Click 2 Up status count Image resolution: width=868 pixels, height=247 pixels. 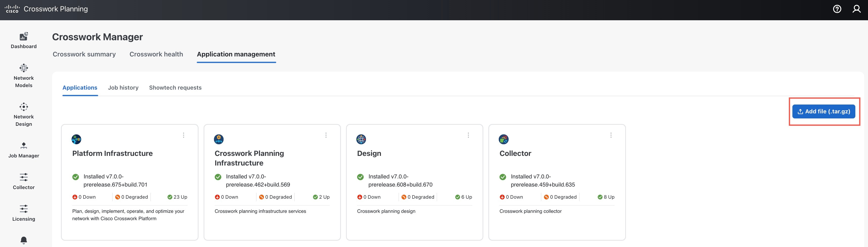pyautogui.click(x=321, y=197)
